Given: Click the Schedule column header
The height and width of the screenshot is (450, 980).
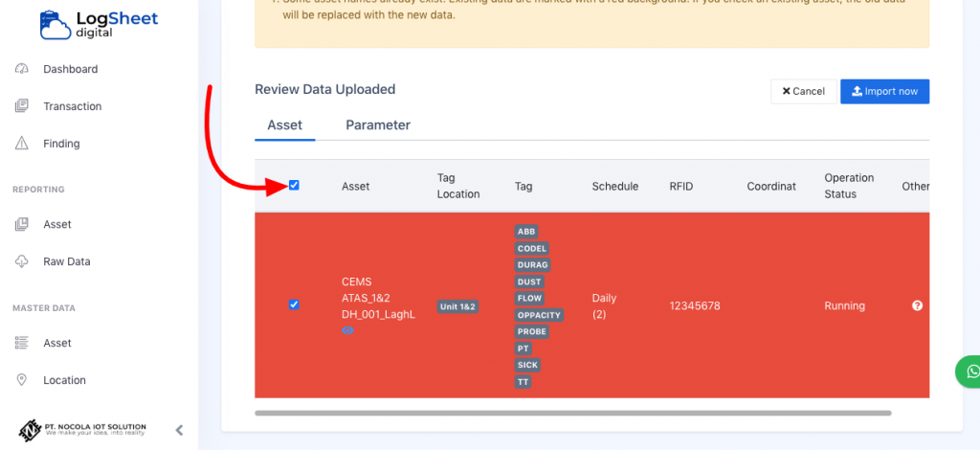Looking at the screenshot, I should point(615,187).
